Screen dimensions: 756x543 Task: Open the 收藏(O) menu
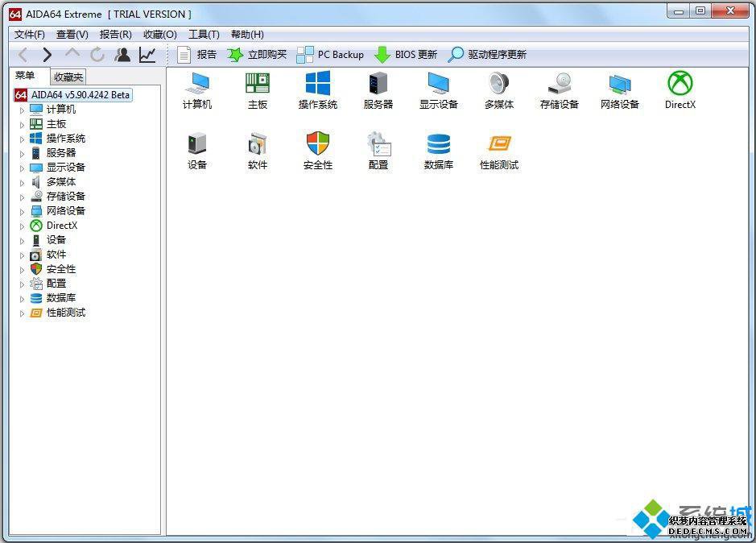click(x=160, y=35)
